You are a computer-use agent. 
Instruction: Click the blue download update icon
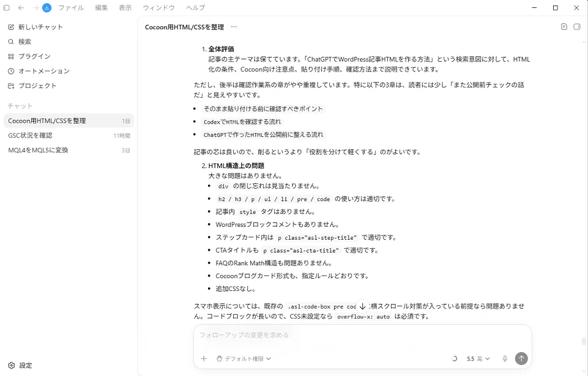tap(47, 7)
